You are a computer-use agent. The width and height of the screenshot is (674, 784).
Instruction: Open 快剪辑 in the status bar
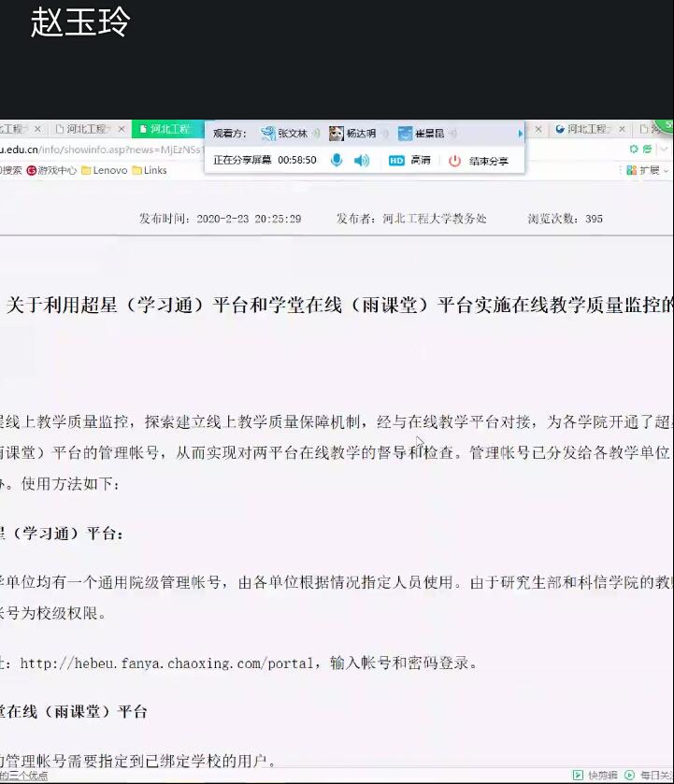(595, 775)
